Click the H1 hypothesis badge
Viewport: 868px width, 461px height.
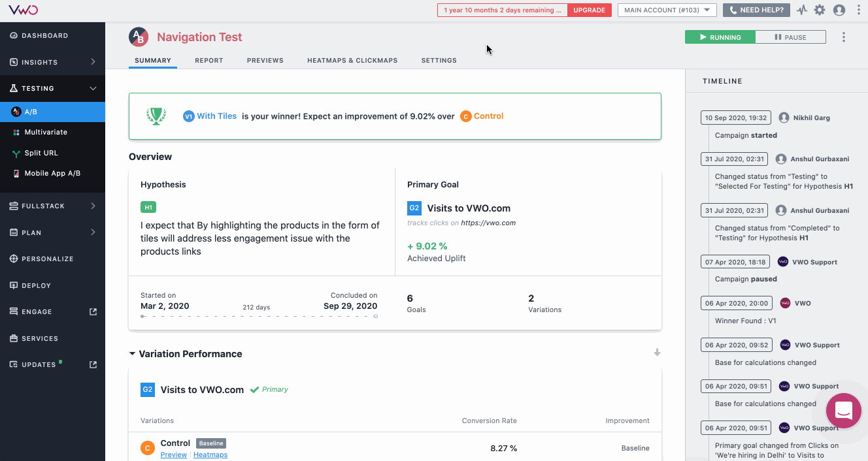[x=148, y=208]
